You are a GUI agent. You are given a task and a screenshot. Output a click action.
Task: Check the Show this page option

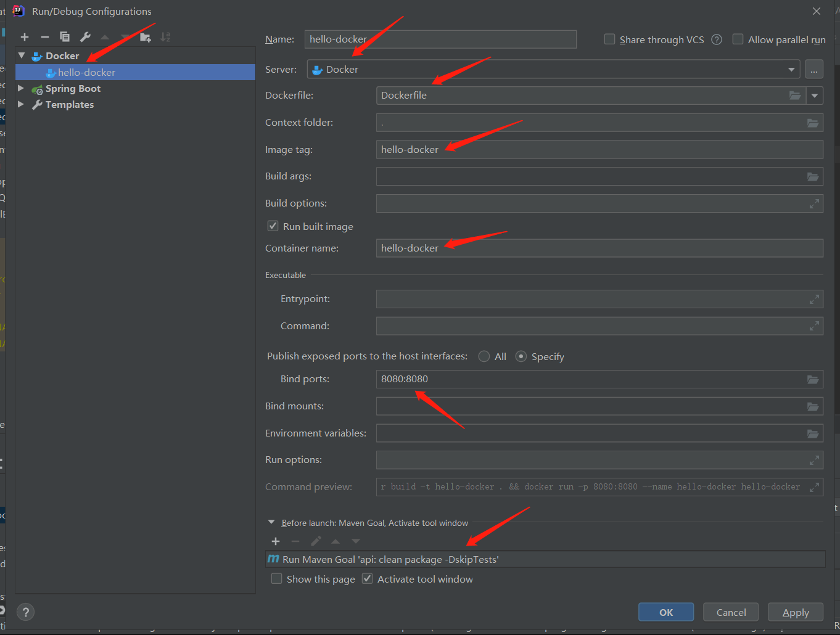(x=276, y=578)
